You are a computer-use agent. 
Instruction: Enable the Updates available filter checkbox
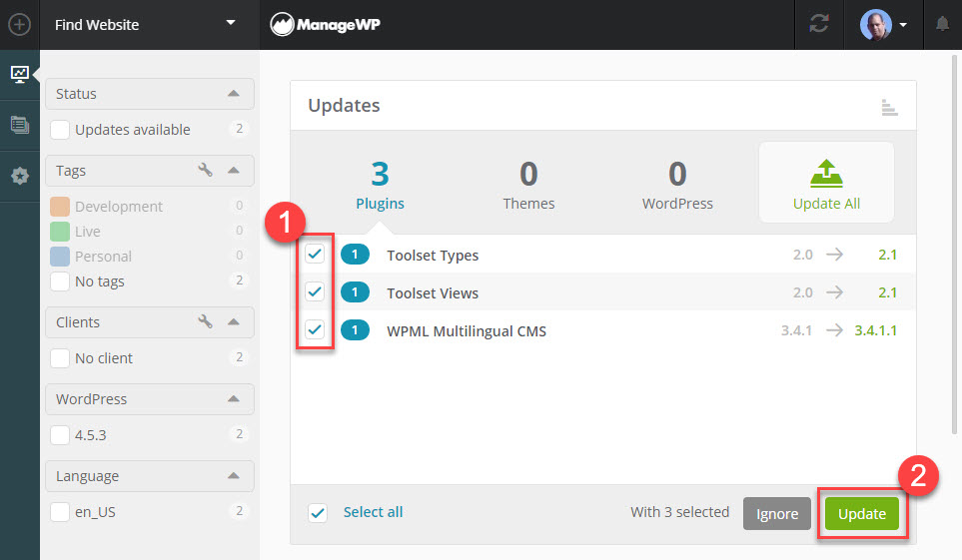60,130
